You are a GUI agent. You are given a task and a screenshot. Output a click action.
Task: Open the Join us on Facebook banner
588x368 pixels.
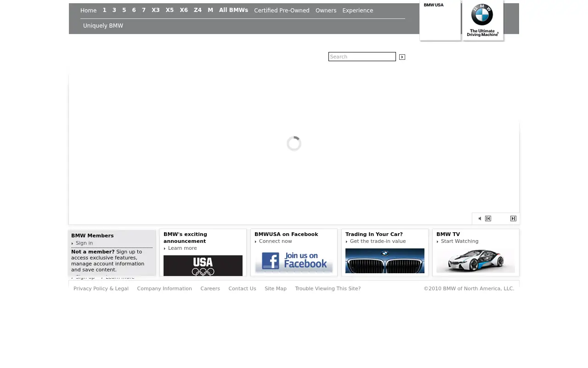294,261
